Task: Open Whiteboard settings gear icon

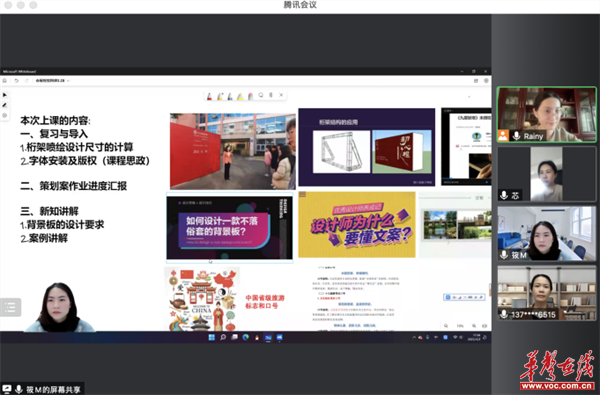Action: tap(486, 81)
